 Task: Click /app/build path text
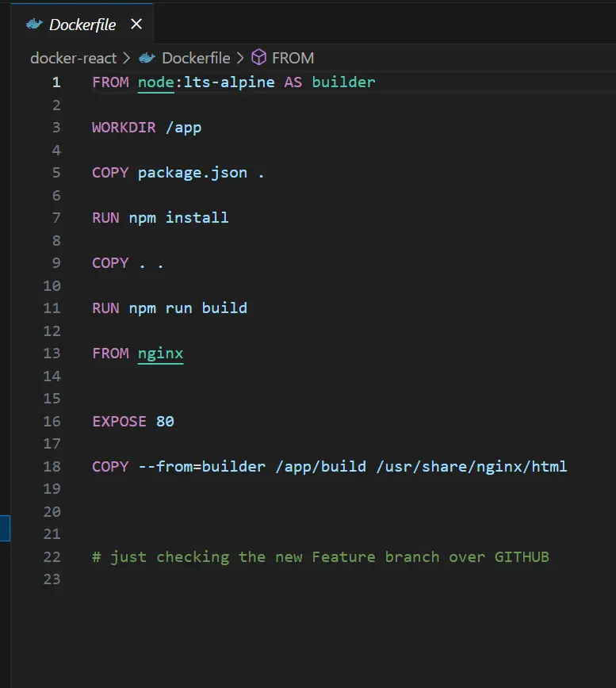point(321,466)
